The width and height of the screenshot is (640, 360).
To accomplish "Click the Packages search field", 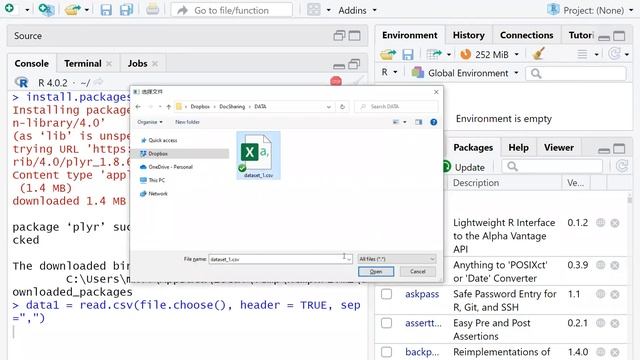I will 553,166.
